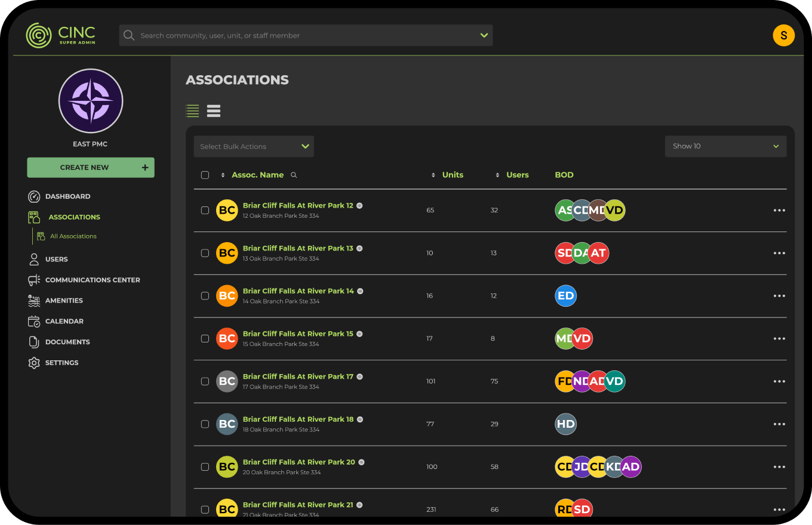Click address 18 Oak Branch Park Ste 334
This screenshot has width=812, height=525.
coord(281,430)
